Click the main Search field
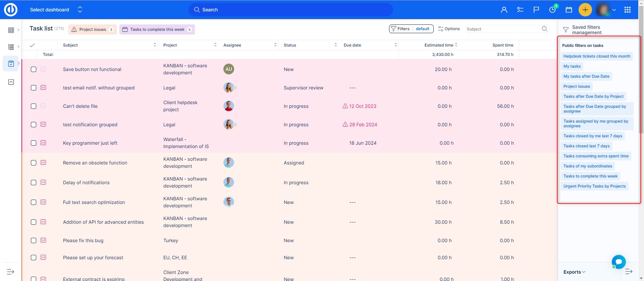 [290, 10]
